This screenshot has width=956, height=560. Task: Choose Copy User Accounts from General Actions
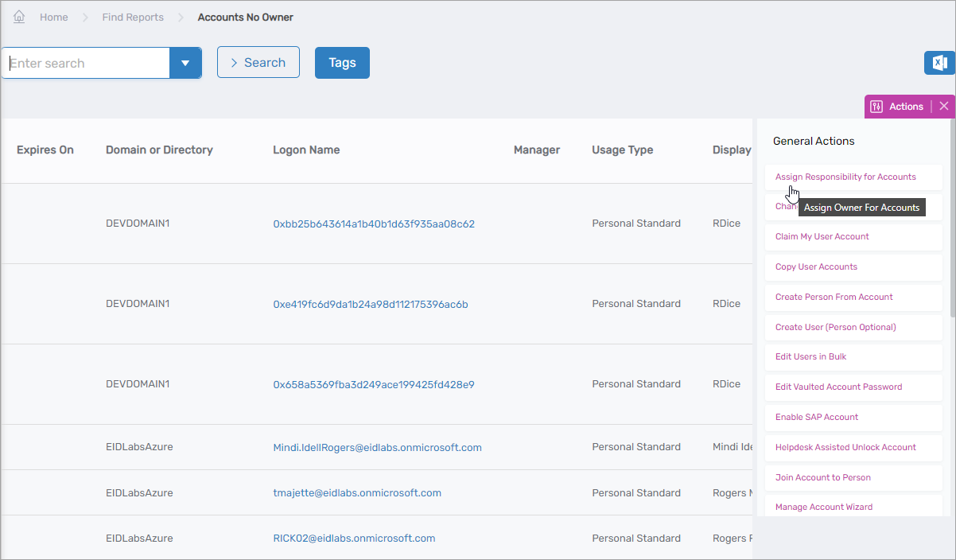tap(814, 266)
